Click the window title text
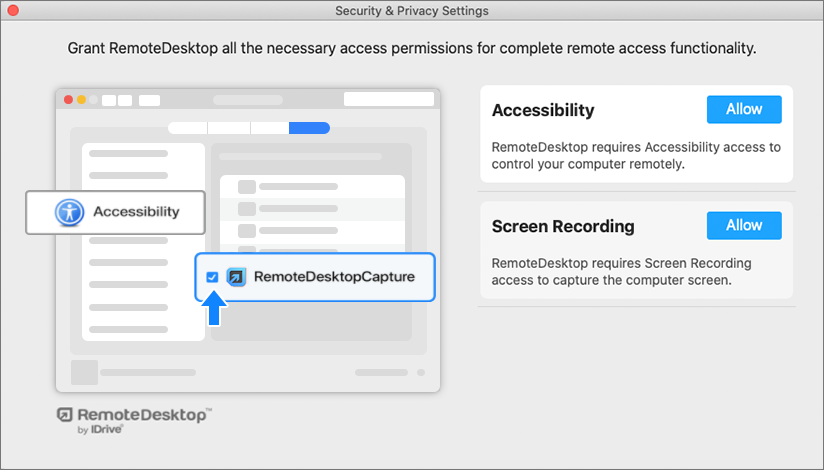The height and width of the screenshot is (470, 824). tap(412, 10)
